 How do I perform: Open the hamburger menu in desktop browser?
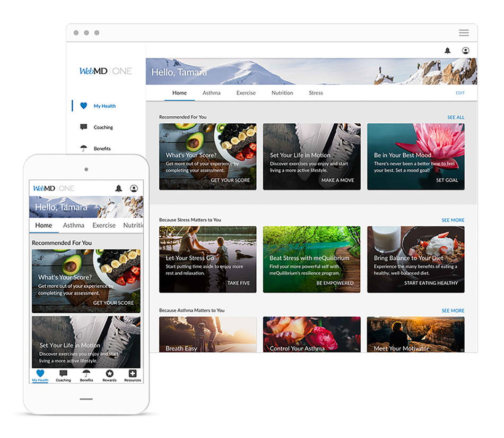[x=464, y=33]
